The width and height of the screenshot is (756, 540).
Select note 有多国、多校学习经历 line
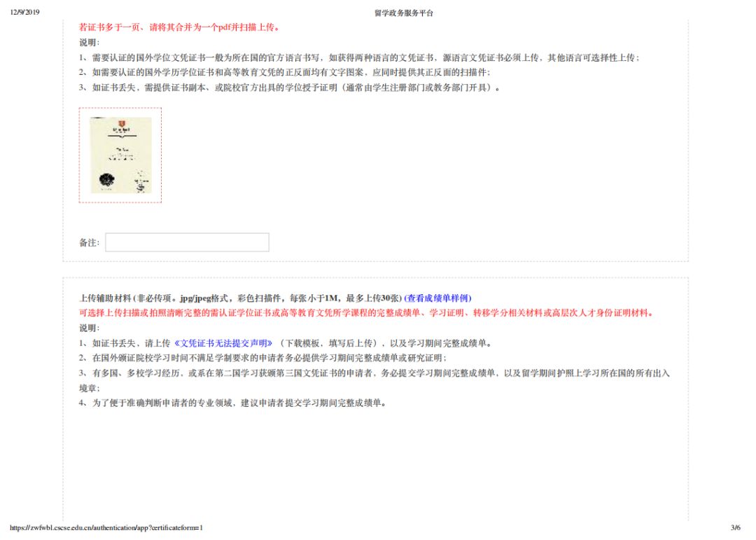point(374,380)
